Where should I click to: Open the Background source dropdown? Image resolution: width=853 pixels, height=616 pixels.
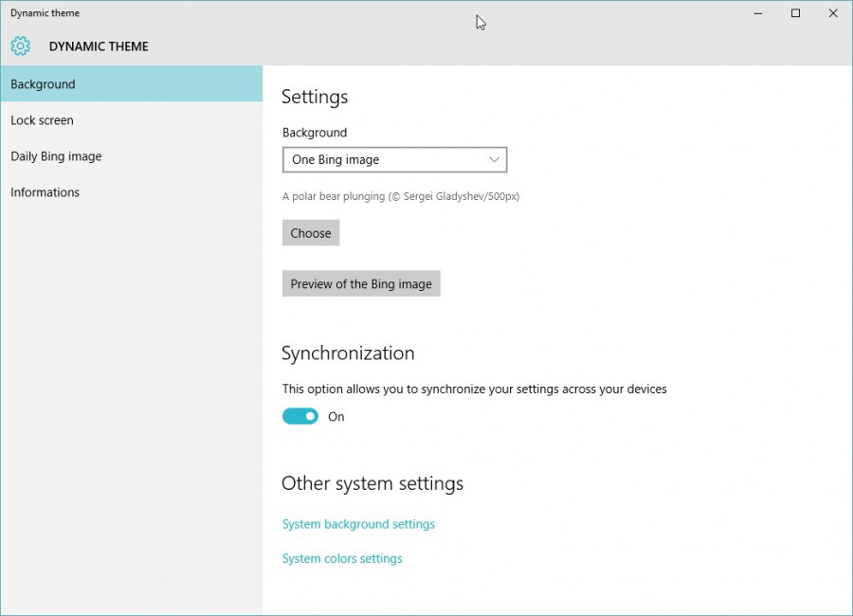[x=394, y=159]
